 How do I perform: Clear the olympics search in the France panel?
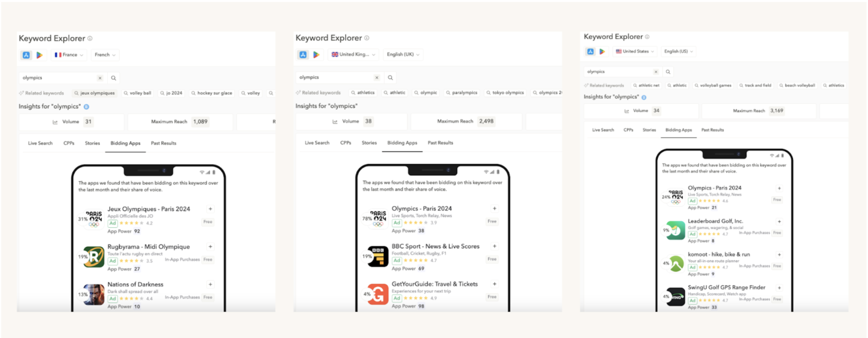pyautogui.click(x=100, y=78)
